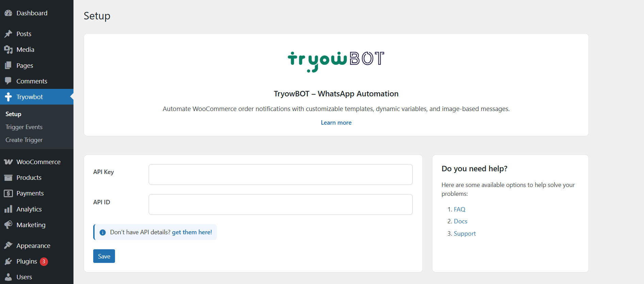Focus the API ID input field
Viewport: 644px width, 284px height.
click(x=281, y=205)
